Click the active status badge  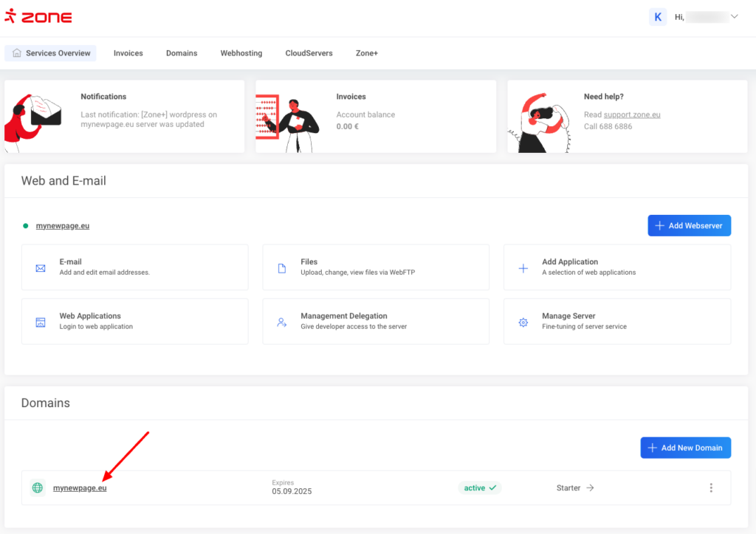coord(479,488)
